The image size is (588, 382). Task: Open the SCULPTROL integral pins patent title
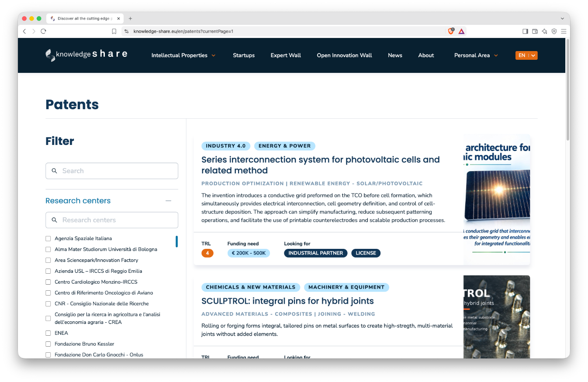[x=287, y=301]
